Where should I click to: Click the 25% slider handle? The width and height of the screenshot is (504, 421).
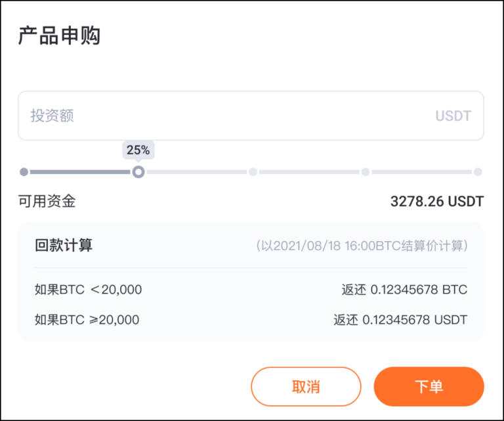click(x=138, y=172)
